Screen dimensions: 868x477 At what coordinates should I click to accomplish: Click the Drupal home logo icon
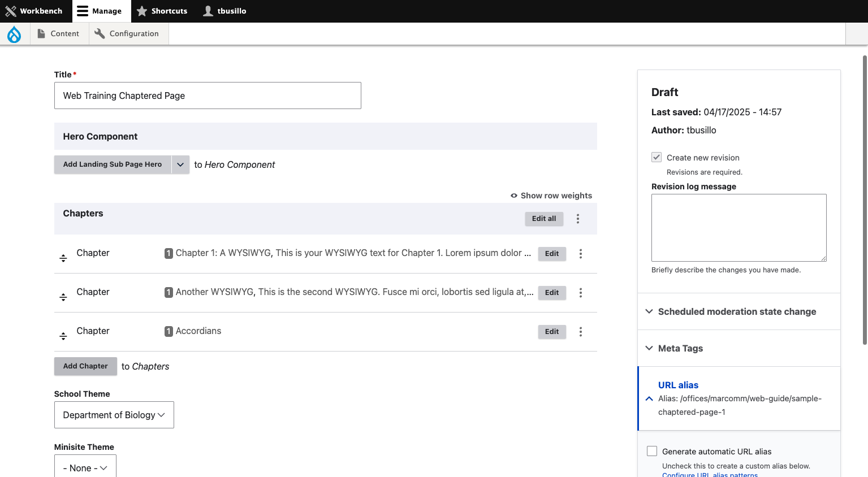(14, 34)
